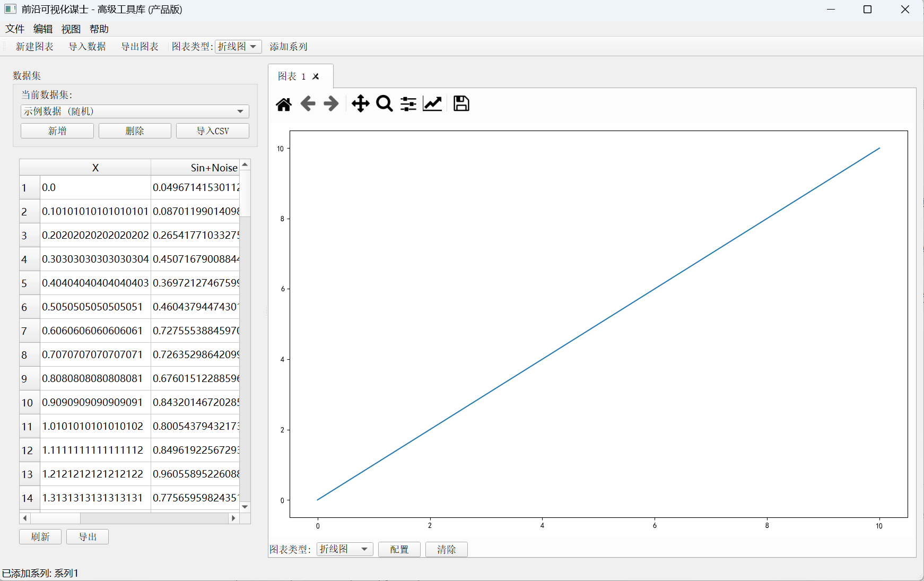Open bottom 图表类型 折线图 dropdown
The width and height of the screenshot is (924, 581).
(x=345, y=549)
